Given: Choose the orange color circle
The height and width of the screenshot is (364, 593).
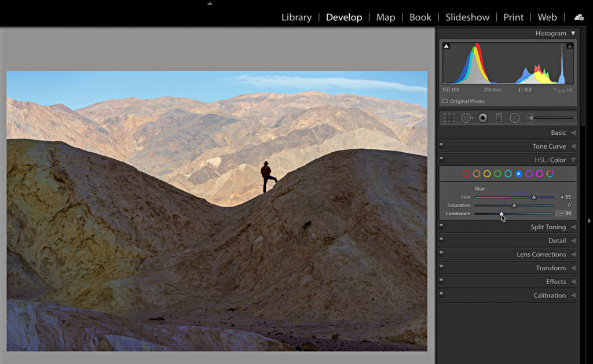Looking at the screenshot, I should pos(477,174).
